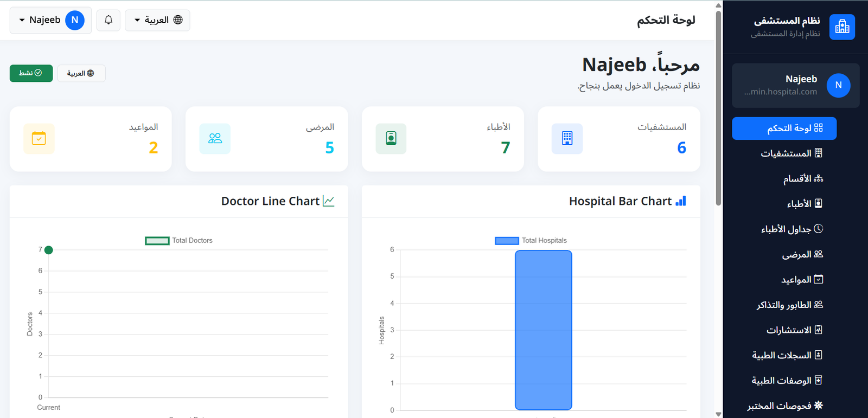Open الأقسام departments menu item
Viewport: 868px width, 418px height.
pos(784,179)
